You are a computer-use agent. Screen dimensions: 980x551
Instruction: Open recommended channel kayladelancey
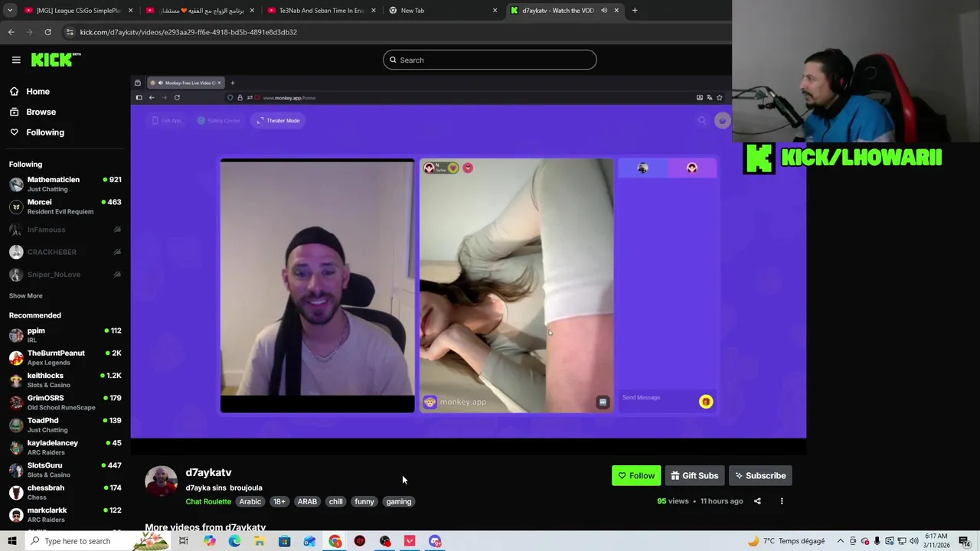[65, 447]
